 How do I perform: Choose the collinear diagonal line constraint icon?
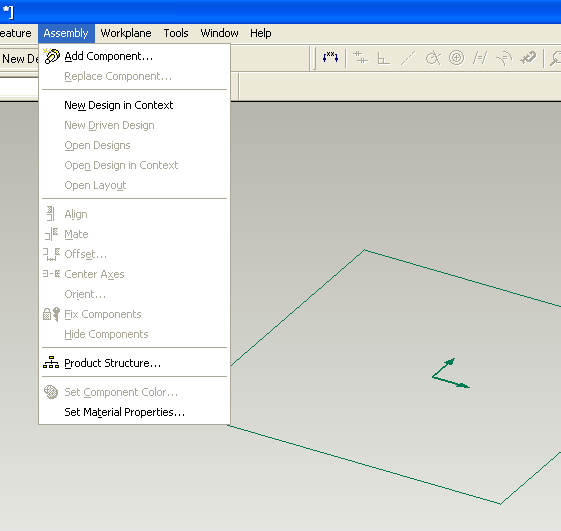click(x=408, y=58)
